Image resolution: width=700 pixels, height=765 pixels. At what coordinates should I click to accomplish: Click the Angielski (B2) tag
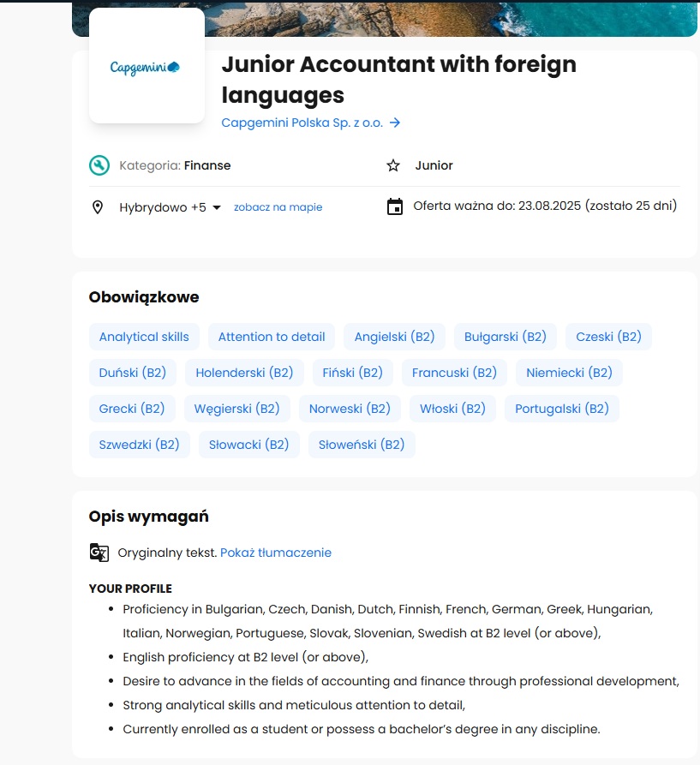pyautogui.click(x=394, y=337)
